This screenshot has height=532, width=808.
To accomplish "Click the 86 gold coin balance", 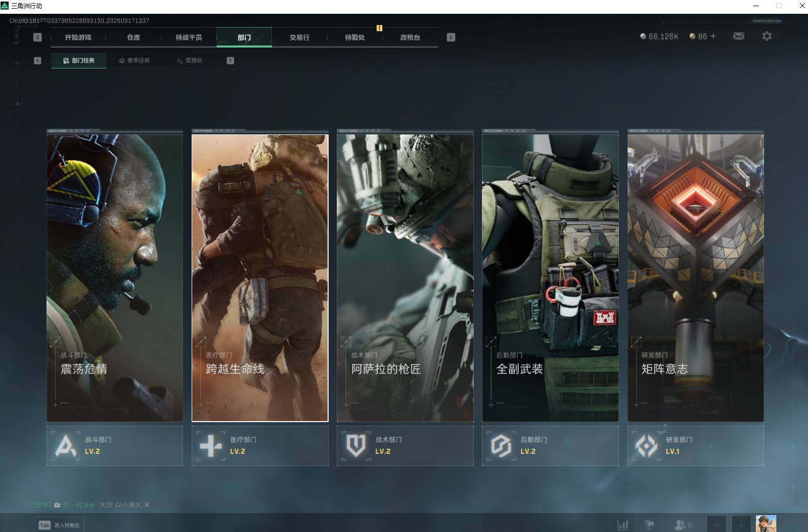I will coord(698,36).
